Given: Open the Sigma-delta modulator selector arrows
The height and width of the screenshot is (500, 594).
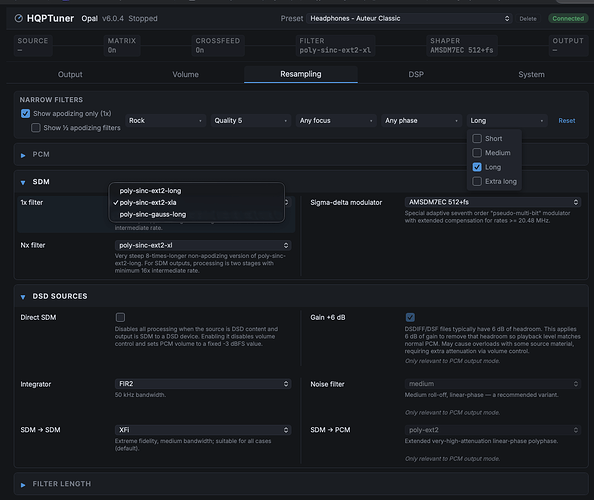Looking at the screenshot, I should [576, 202].
